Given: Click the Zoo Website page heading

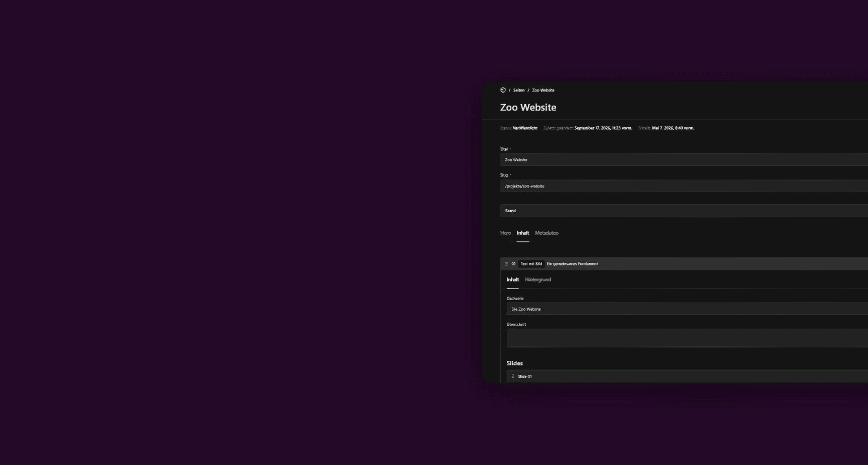Looking at the screenshot, I should point(528,108).
